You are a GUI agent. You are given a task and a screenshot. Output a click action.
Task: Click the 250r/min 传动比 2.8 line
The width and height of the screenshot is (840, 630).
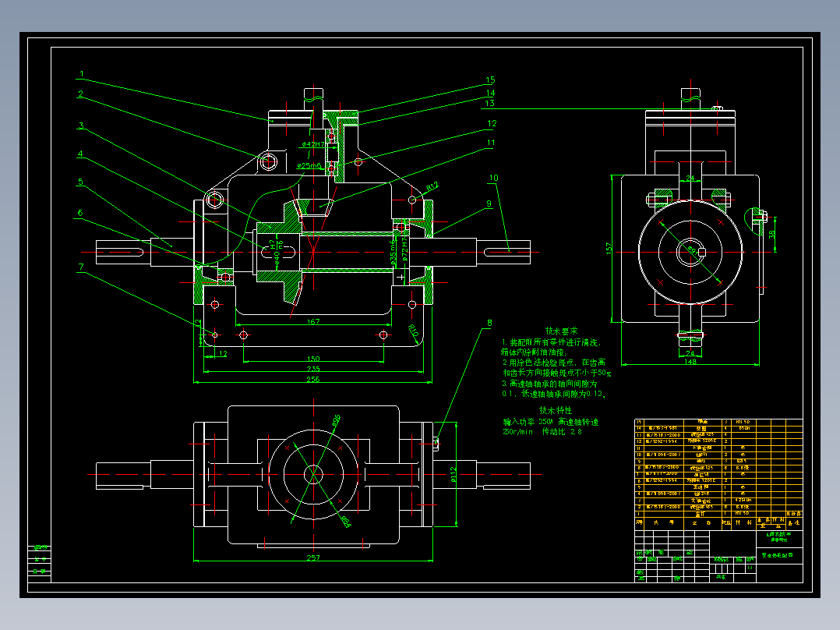542,432
